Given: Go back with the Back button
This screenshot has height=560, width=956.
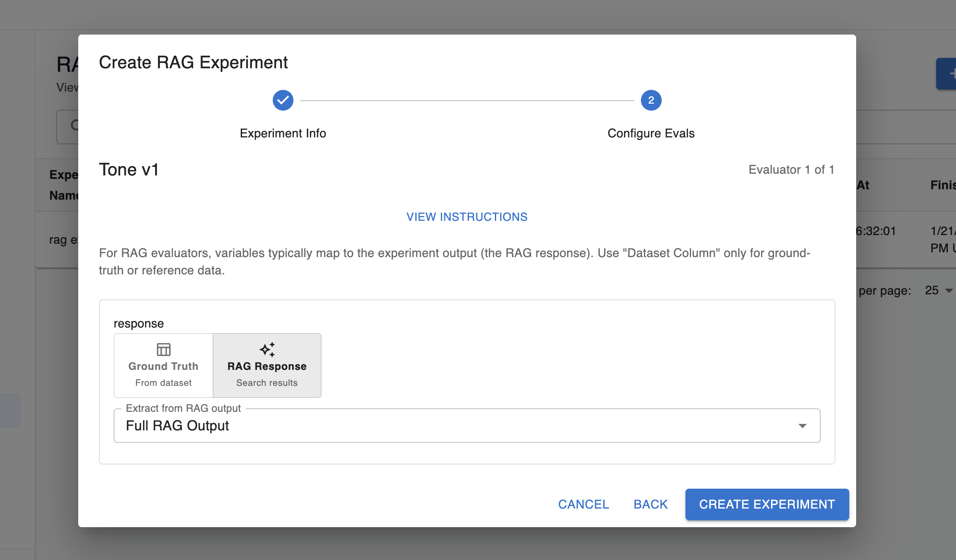Looking at the screenshot, I should click(x=650, y=504).
